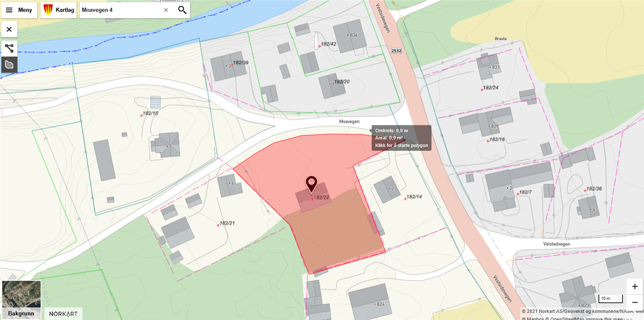Switch background via Bakgrunn thumbnail
This screenshot has width=644, height=320.
point(21,300)
